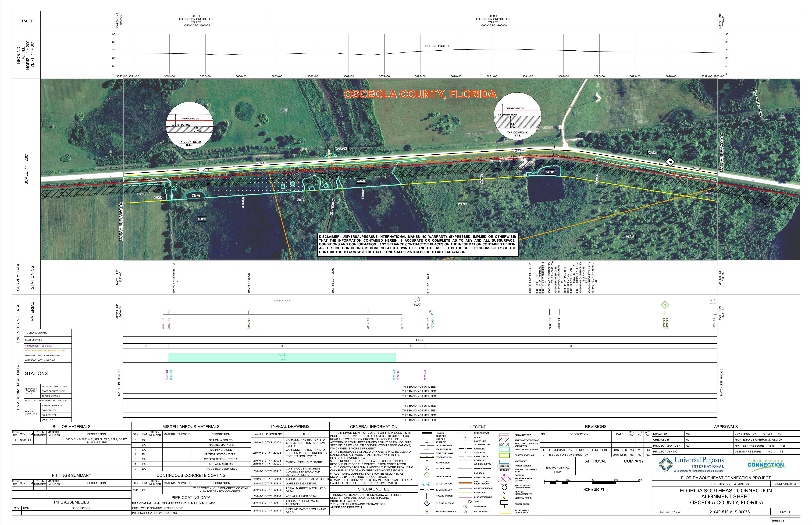812x525 pixels.
Task: Click drawing number 21040-510-ALS-00078
Action: point(729,512)
